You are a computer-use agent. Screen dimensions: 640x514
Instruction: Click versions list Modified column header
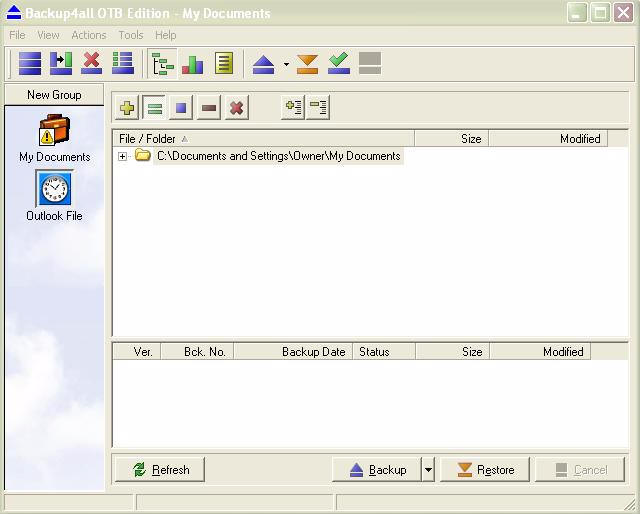pyautogui.click(x=540, y=352)
